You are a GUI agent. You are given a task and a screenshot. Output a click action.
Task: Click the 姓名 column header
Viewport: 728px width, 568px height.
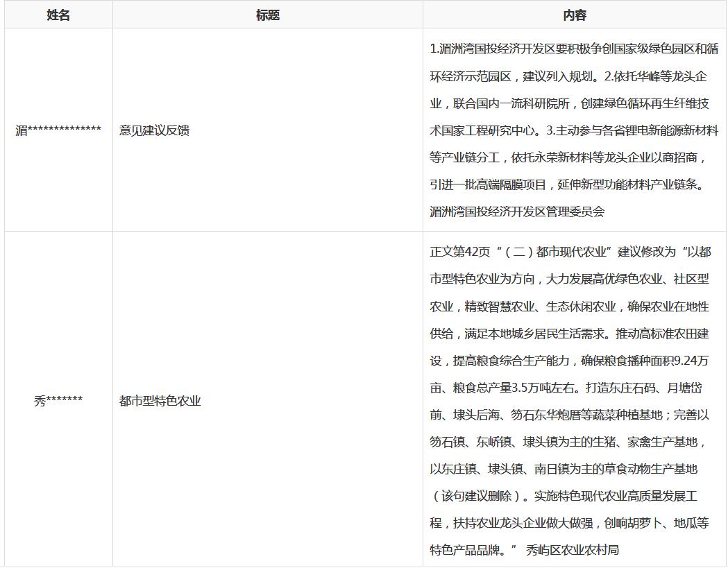click(58, 15)
